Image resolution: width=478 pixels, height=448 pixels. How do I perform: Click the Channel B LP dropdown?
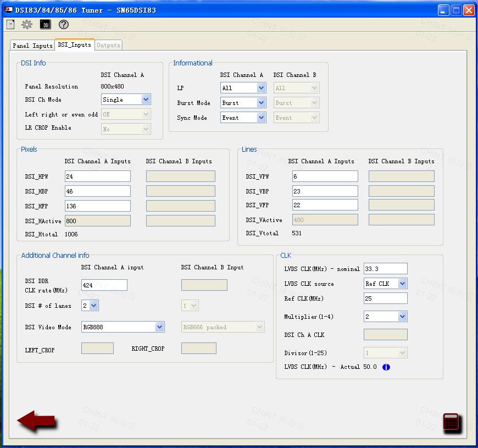pos(296,88)
